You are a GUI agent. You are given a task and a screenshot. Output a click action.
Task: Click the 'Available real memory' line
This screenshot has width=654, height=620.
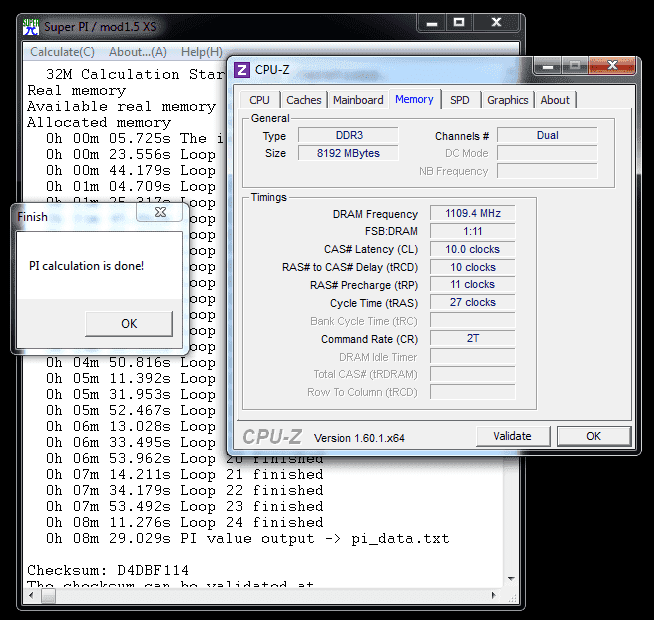(121, 106)
